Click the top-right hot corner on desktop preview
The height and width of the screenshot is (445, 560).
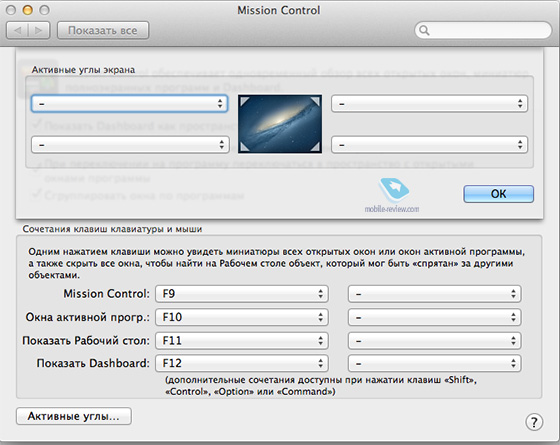click(x=315, y=101)
